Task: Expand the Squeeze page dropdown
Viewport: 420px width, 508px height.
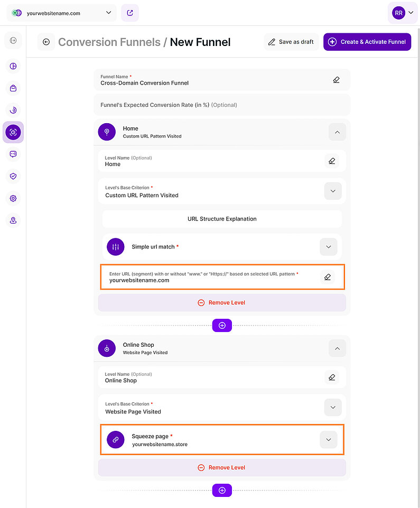Action: pos(328,439)
